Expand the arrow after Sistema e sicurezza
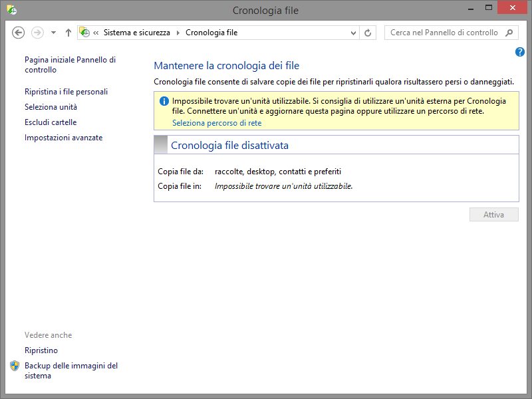This screenshot has height=399, width=532. [178, 33]
